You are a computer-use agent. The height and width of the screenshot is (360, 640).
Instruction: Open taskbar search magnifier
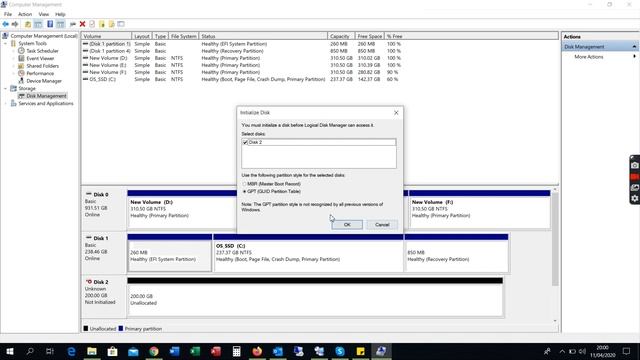pos(30,351)
